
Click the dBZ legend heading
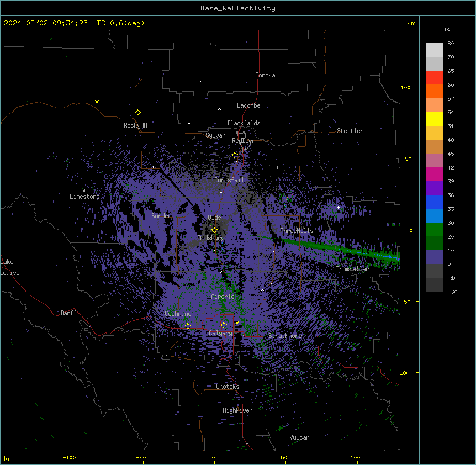447,30
